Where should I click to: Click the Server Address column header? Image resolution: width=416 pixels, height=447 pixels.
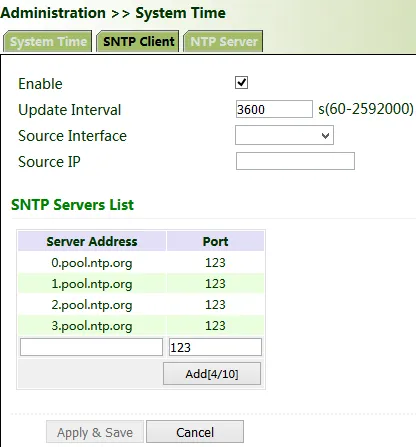pos(92,241)
